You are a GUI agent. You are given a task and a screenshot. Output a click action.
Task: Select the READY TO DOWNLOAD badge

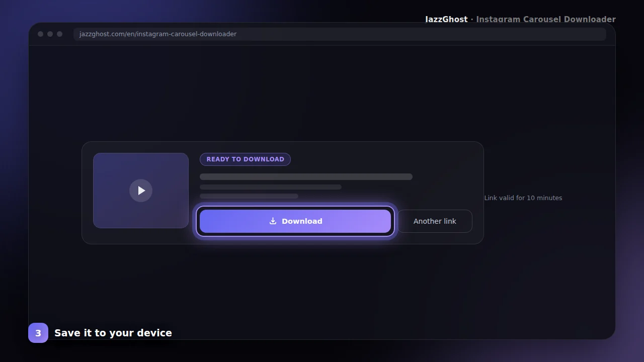coord(245,159)
